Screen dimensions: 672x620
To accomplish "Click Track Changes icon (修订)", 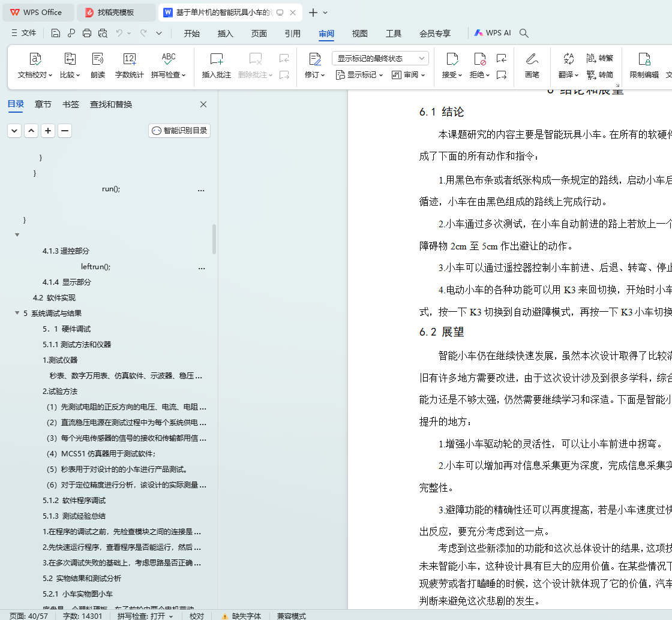I will 314,59.
